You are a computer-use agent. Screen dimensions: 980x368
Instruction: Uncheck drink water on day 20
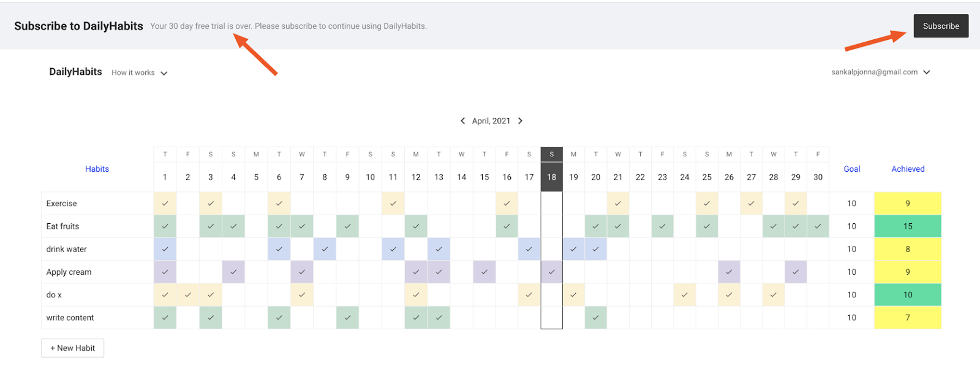coord(595,249)
